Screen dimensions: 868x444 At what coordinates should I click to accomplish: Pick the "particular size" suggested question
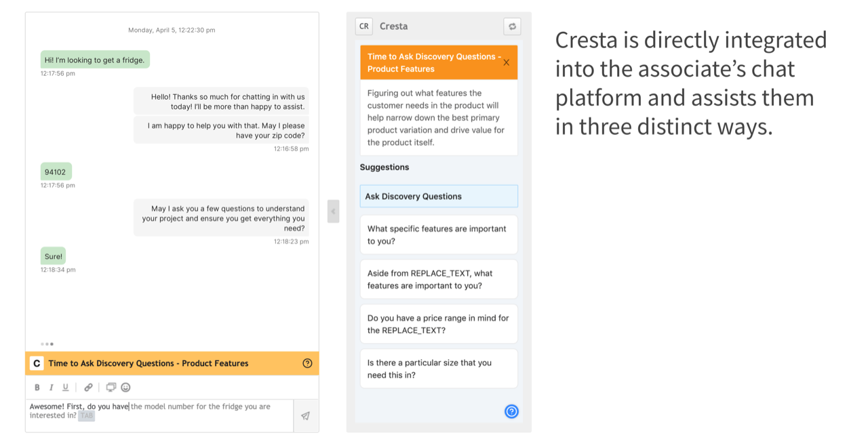pos(438,369)
